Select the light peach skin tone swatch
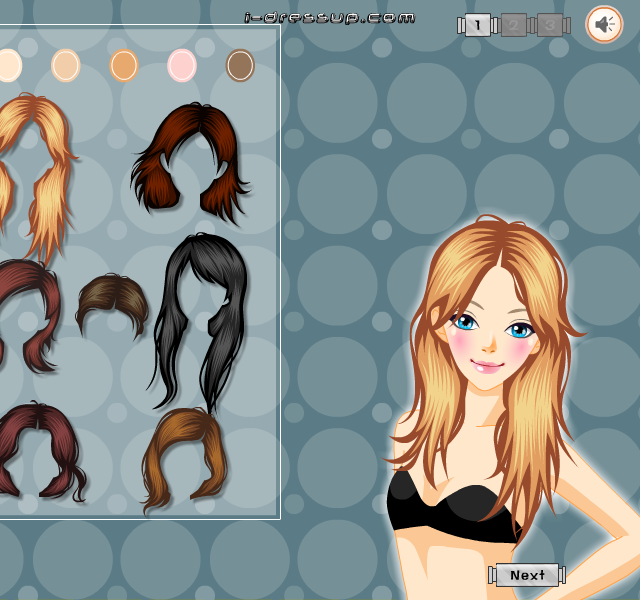The height and width of the screenshot is (600, 640). (65, 65)
